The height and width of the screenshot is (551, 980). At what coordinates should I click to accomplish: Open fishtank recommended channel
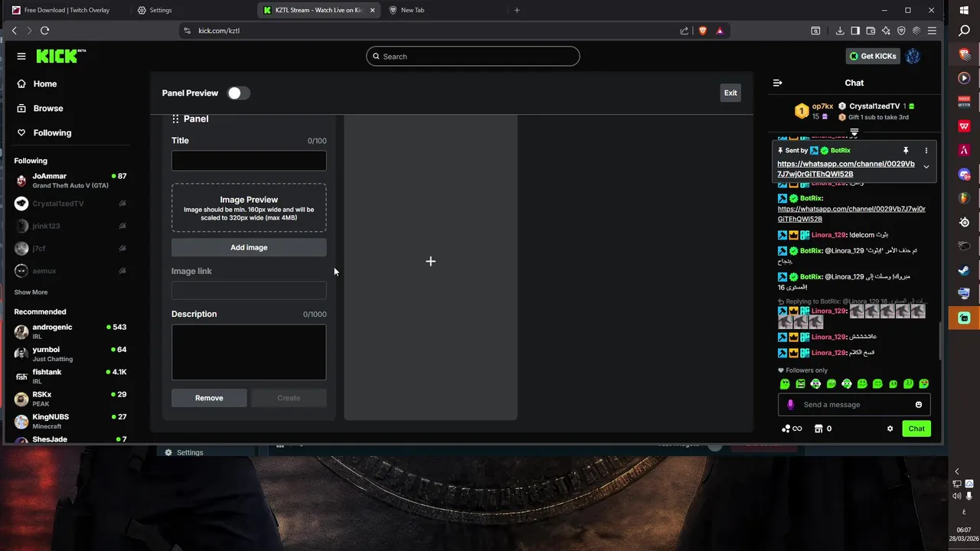(70, 376)
